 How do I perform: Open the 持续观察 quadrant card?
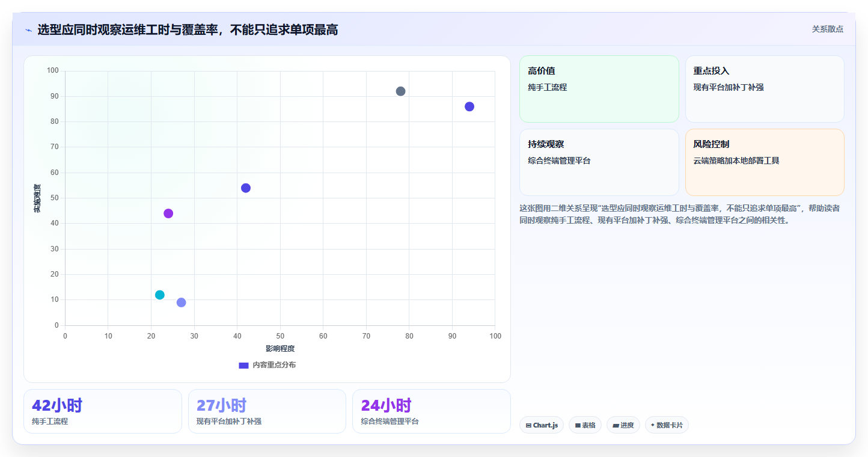pos(599,162)
